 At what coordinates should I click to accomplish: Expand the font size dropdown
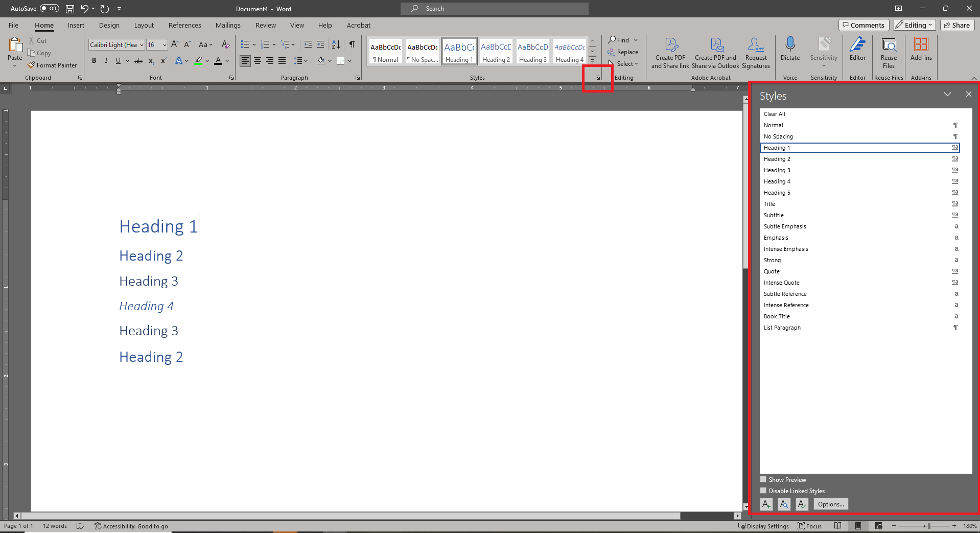pos(165,45)
